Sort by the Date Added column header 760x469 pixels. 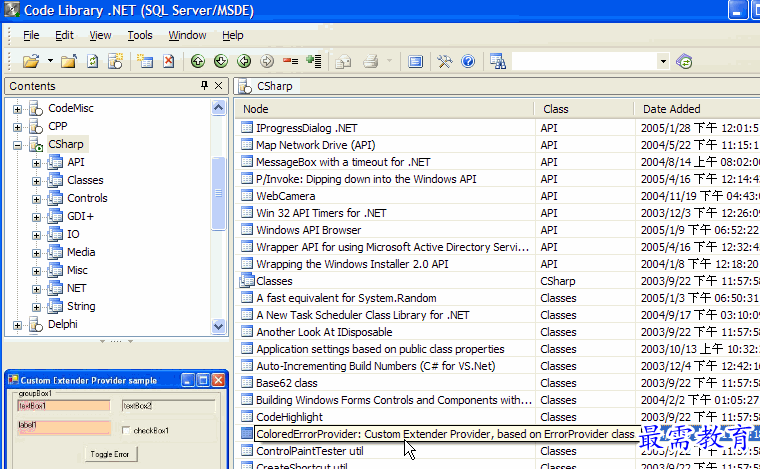697,109
